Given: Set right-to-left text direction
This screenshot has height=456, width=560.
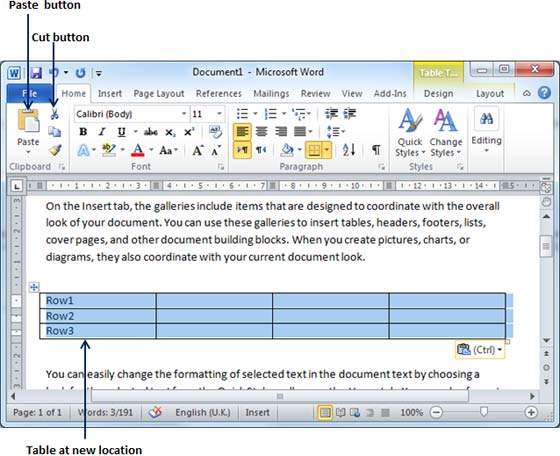Looking at the screenshot, I should coord(261,150).
